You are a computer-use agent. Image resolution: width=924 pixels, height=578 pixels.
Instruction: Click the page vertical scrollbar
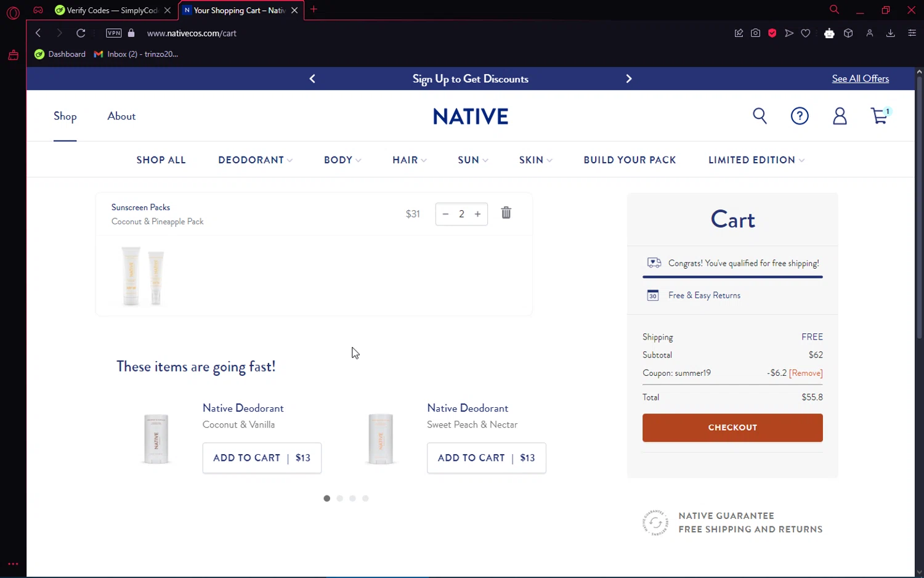tap(919, 206)
